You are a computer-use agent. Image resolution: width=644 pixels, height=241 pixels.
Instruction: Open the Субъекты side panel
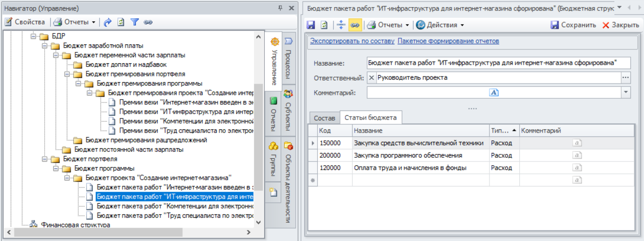(x=288, y=111)
